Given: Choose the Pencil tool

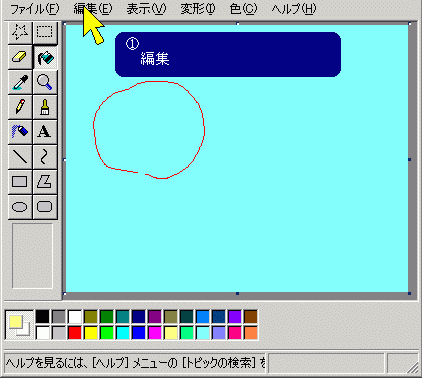Looking at the screenshot, I should click(20, 107).
